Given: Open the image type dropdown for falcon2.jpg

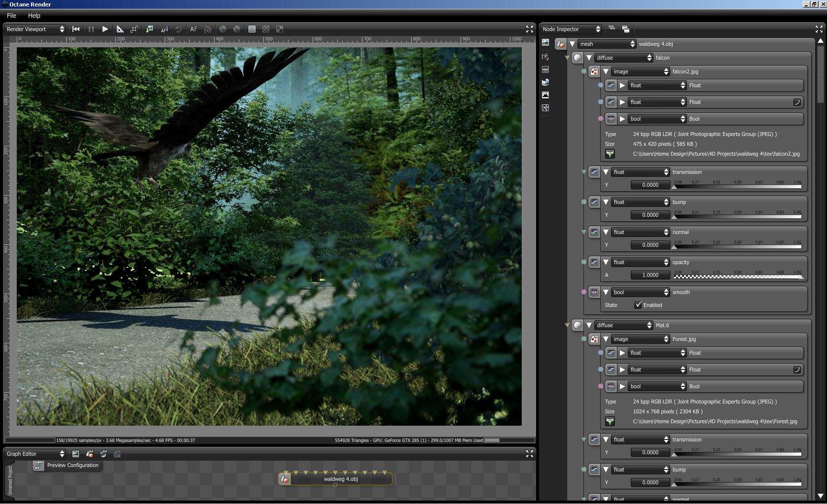Looking at the screenshot, I should [x=641, y=71].
